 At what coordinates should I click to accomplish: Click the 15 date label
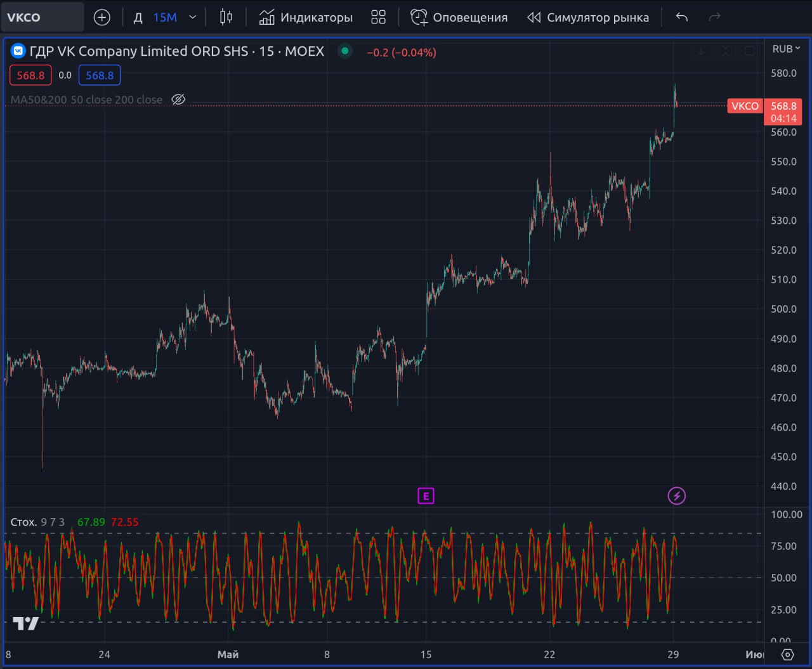(x=426, y=654)
